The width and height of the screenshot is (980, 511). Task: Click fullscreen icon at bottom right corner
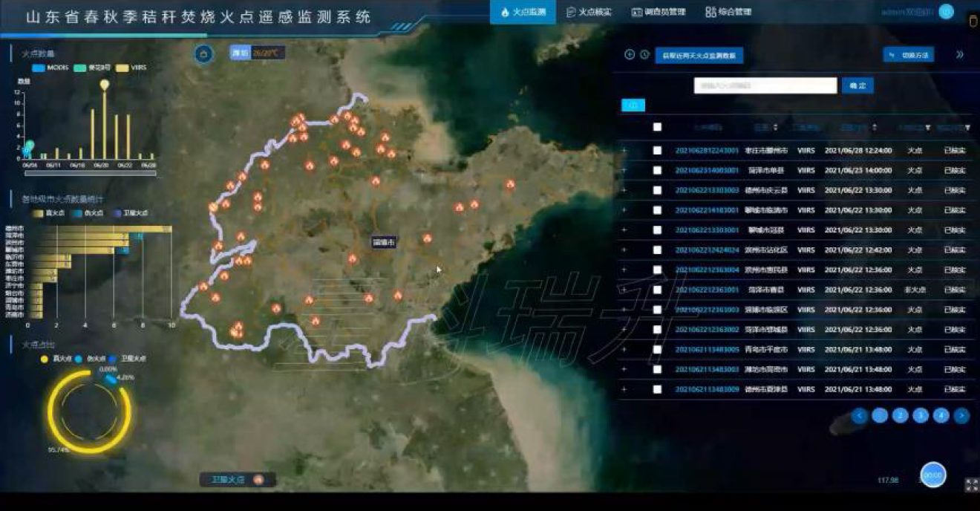[x=971, y=485]
